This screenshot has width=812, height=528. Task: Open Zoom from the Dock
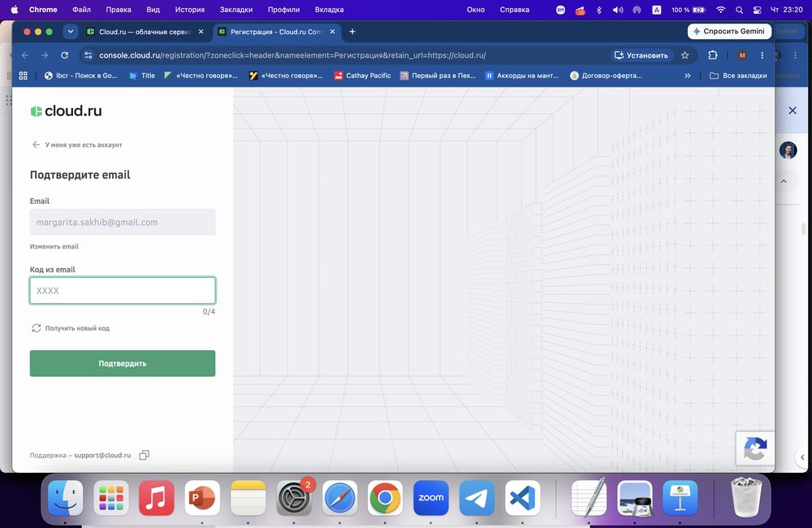(x=431, y=498)
